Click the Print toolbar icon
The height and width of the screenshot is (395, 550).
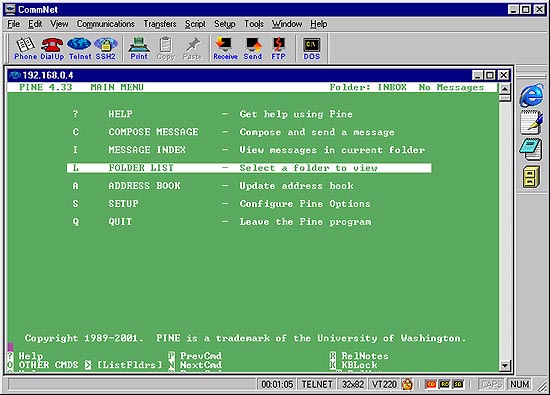click(x=139, y=48)
